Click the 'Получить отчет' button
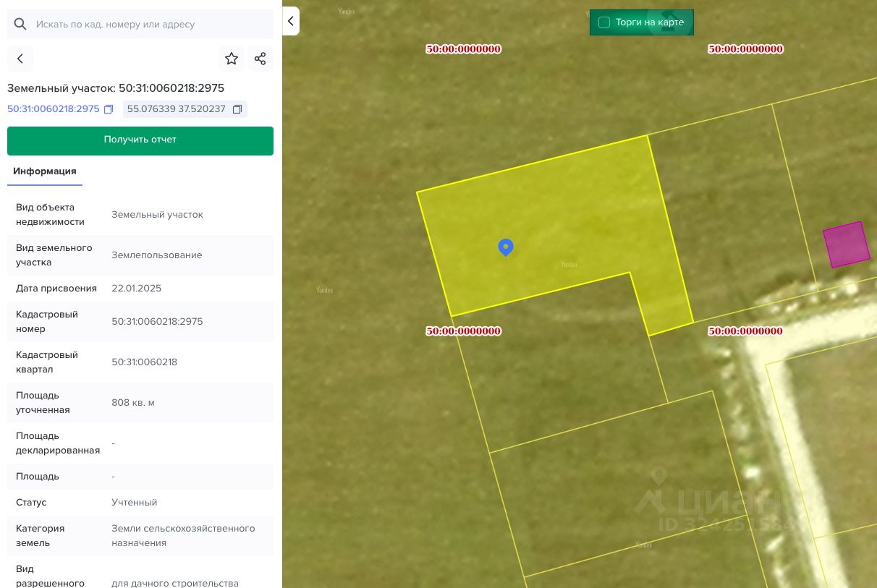The image size is (877, 588). tap(140, 140)
